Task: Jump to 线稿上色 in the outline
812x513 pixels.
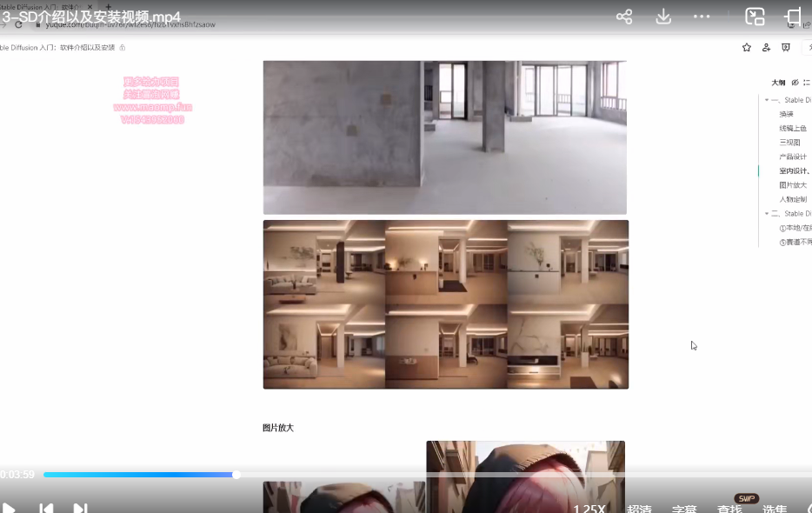Action: [x=792, y=128]
